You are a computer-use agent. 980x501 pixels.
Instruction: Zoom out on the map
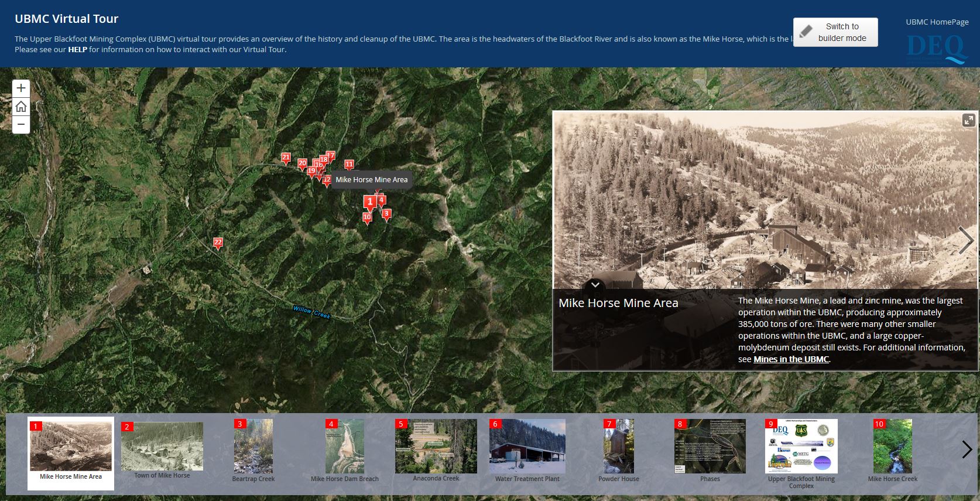point(21,124)
